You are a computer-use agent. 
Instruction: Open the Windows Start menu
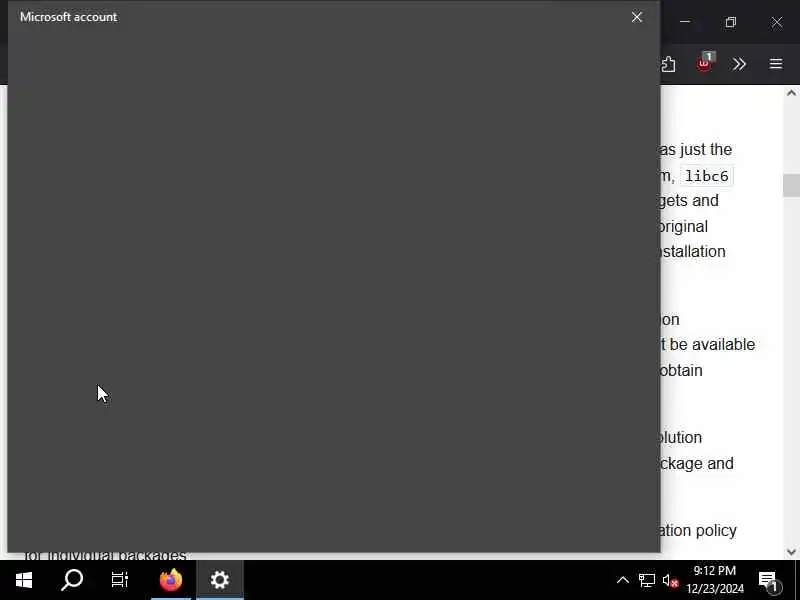click(24, 580)
